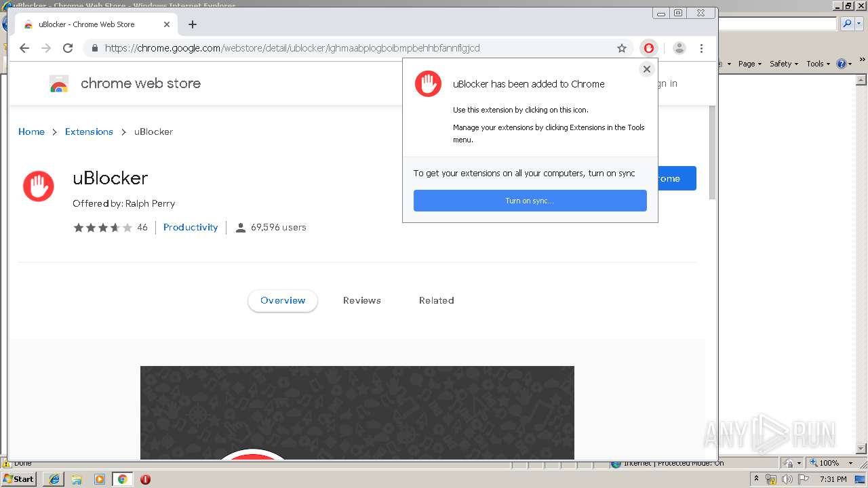Click the red Opera-style icon on taskbar

click(145, 479)
